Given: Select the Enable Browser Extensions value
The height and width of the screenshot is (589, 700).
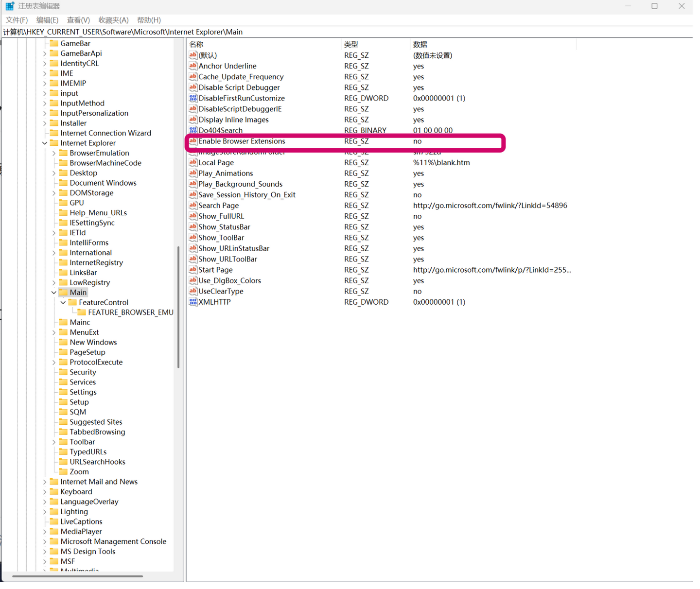Looking at the screenshot, I should [x=242, y=141].
